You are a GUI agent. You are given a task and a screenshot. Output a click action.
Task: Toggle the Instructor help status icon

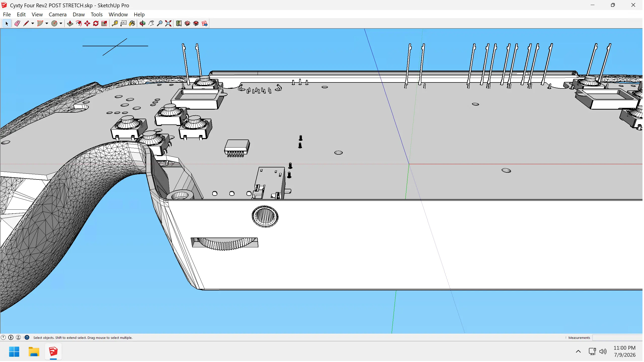tap(27, 338)
